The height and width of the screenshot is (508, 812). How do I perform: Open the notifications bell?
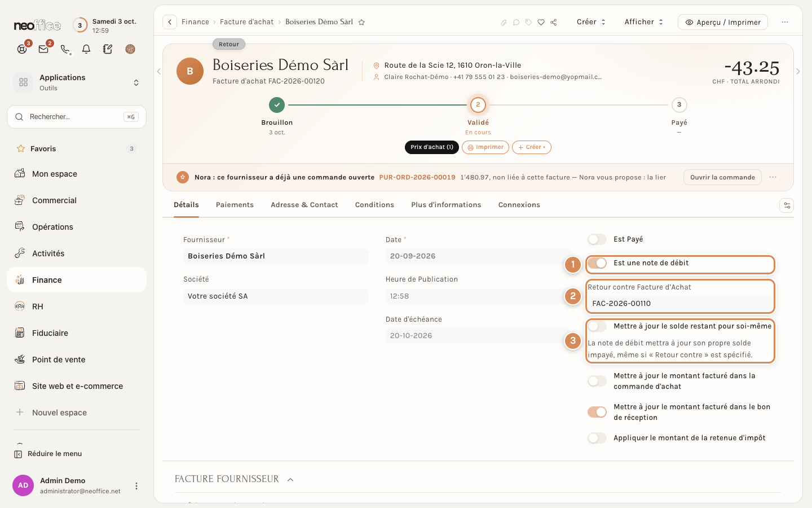[x=86, y=49]
